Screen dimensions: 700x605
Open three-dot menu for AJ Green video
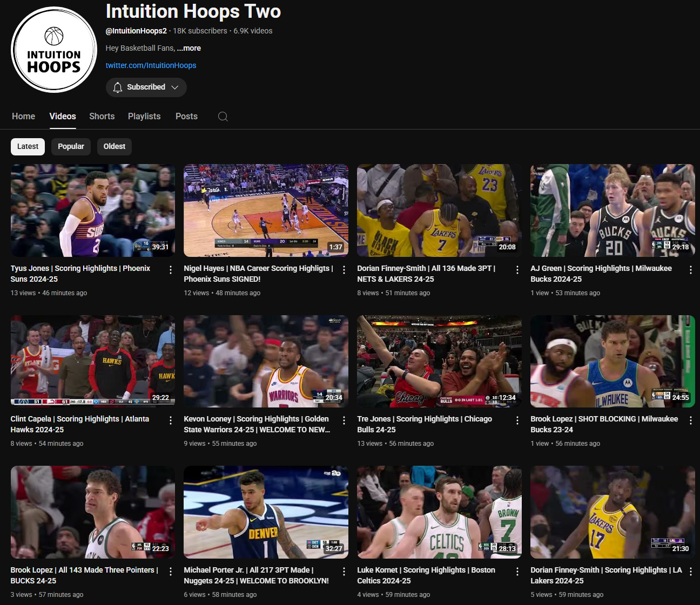(691, 270)
